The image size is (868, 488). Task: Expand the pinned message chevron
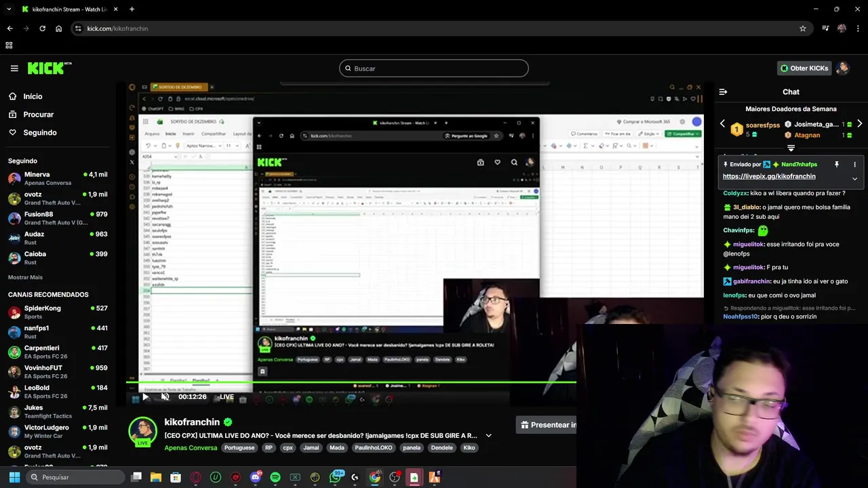coord(854,179)
